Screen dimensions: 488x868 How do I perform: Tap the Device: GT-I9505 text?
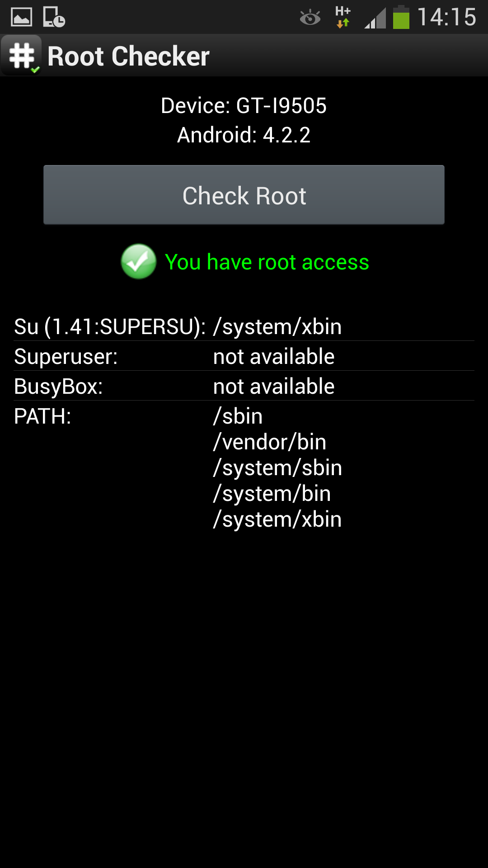pyautogui.click(x=244, y=106)
